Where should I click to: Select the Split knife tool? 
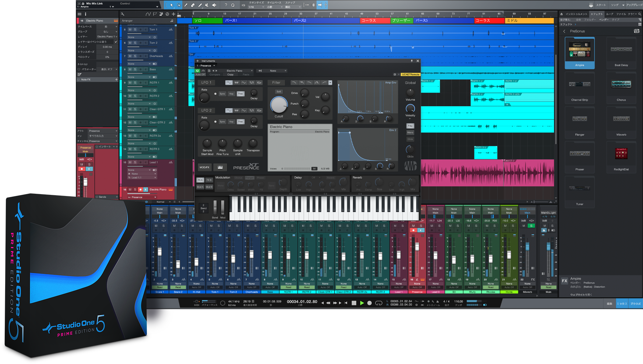(186, 5)
